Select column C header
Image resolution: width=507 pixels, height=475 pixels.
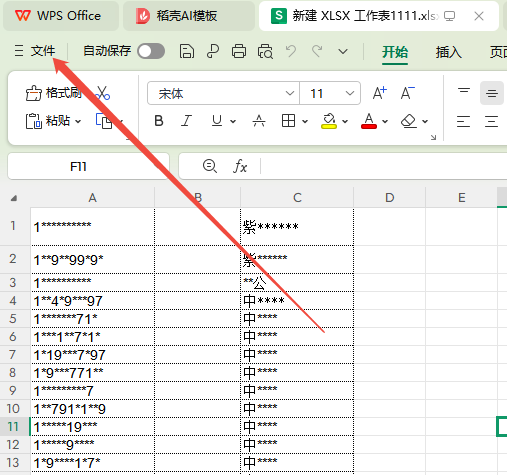[x=297, y=198]
